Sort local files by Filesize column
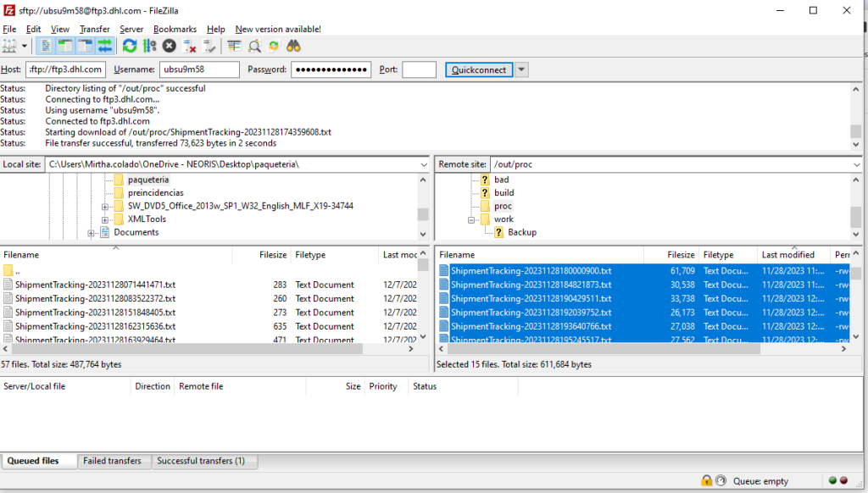Viewport: 868px width, 493px height. [x=261, y=255]
